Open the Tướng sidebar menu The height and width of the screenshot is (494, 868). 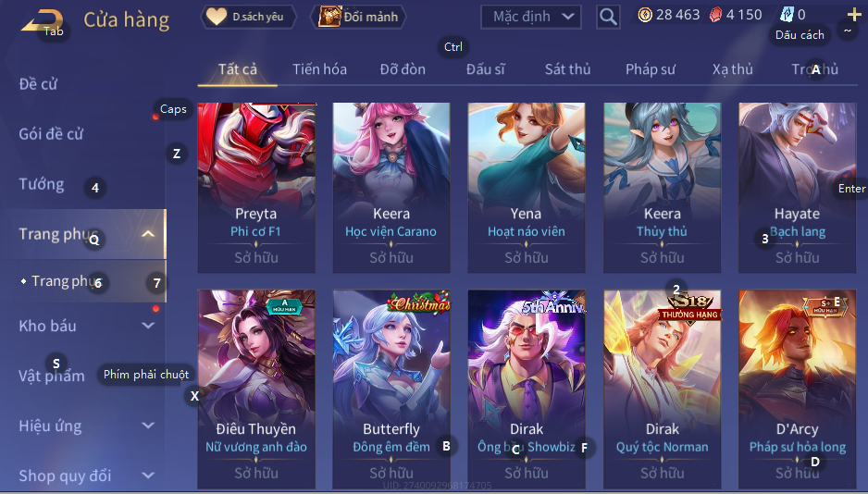pyautogui.click(x=42, y=184)
